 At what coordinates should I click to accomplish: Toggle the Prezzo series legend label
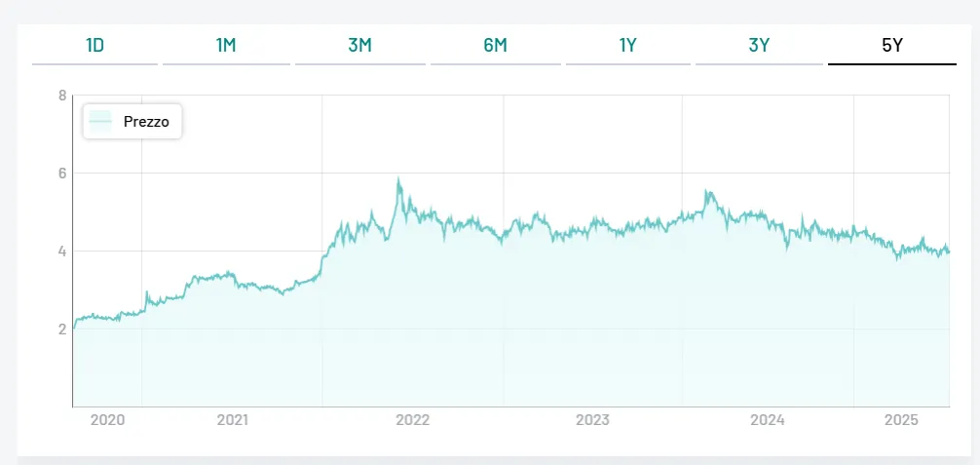tap(146, 122)
